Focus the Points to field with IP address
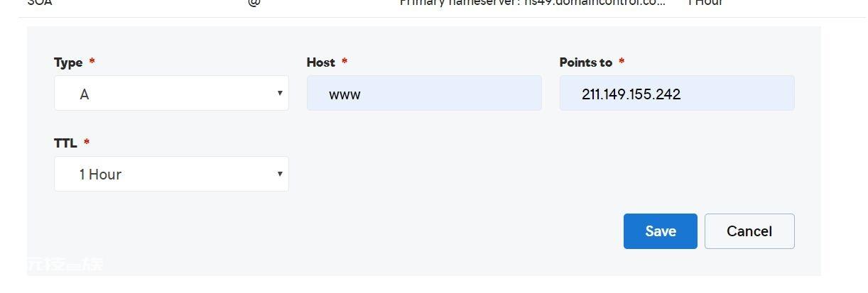Viewport: 868px width, 293px height. (677, 93)
